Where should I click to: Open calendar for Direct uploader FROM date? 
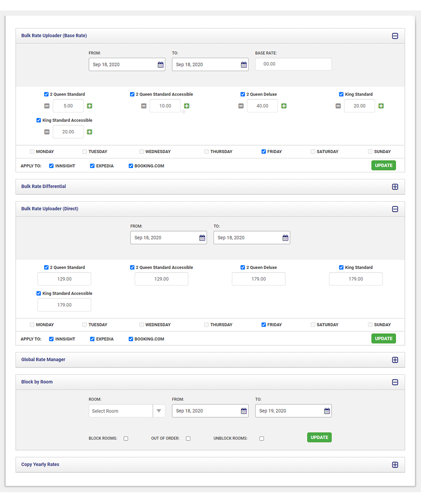202,238
